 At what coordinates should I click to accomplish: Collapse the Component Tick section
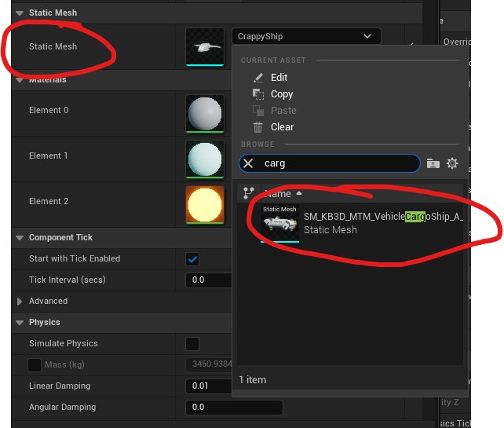click(20, 238)
